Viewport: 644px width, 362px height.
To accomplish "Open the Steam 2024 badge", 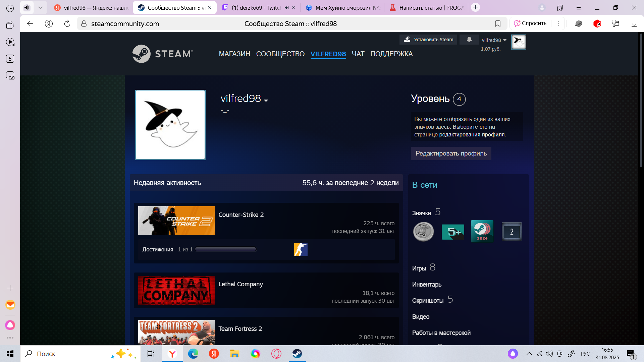I will click(x=482, y=231).
